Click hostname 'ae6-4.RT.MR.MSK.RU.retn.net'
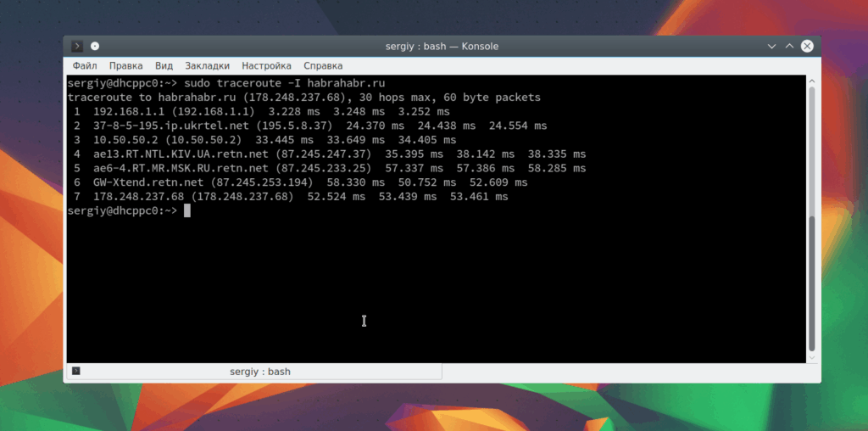The width and height of the screenshot is (868, 431). tap(181, 168)
